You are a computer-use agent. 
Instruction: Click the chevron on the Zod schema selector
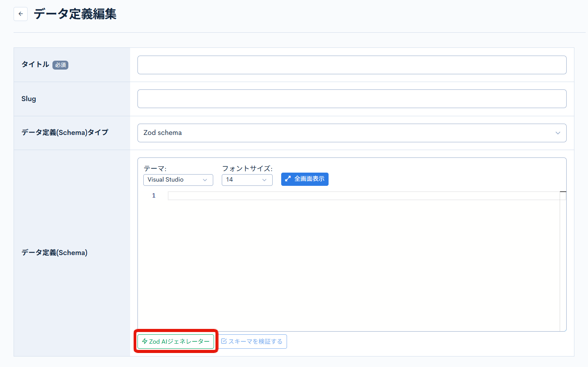pos(558,133)
